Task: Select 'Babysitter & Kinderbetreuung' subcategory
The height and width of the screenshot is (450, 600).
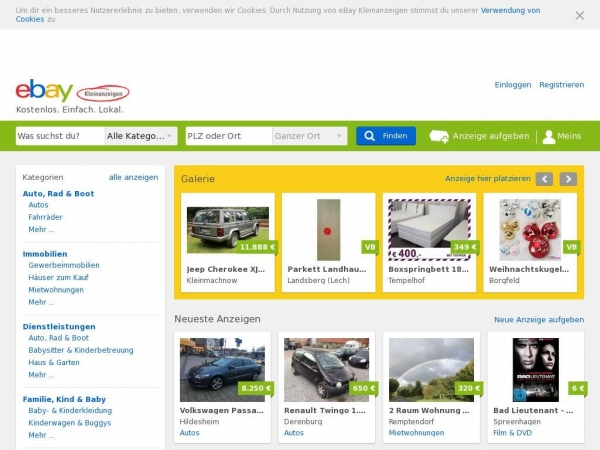Action: click(81, 350)
